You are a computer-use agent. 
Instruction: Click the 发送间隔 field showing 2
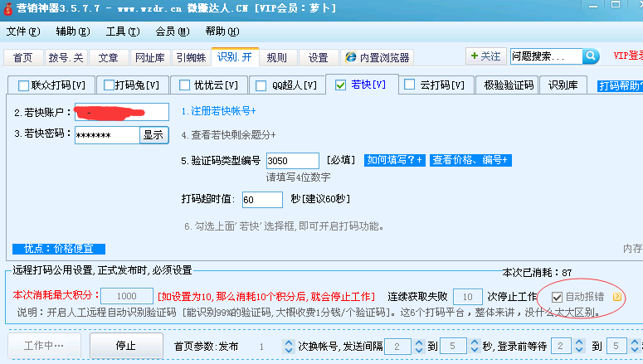point(397,347)
